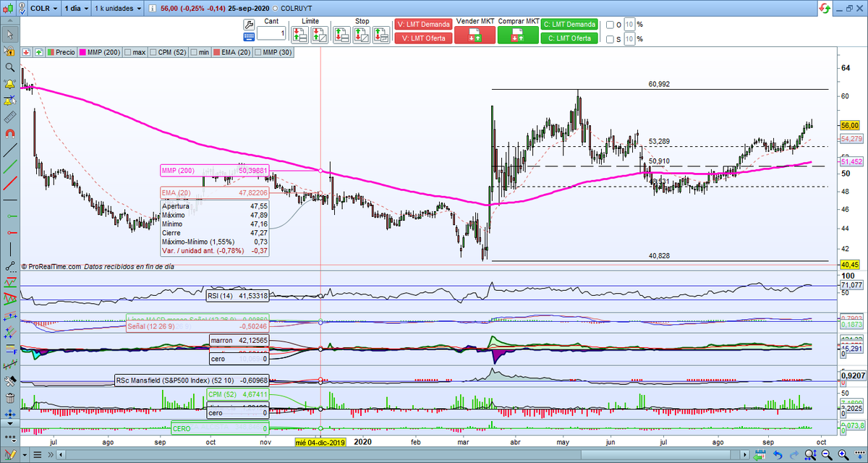Click the quantity input field

[271, 33]
